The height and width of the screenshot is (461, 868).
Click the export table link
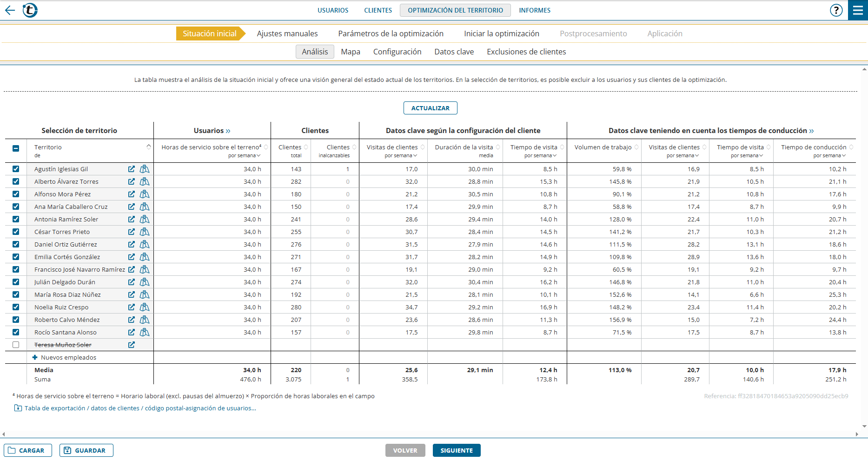click(x=140, y=408)
